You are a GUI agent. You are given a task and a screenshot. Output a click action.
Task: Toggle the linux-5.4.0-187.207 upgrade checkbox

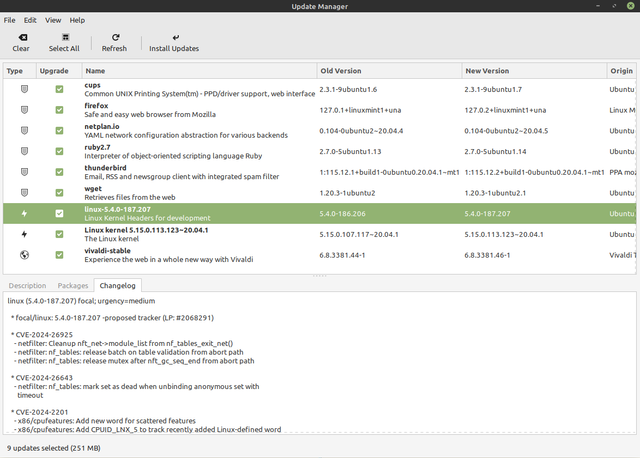(60, 213)
